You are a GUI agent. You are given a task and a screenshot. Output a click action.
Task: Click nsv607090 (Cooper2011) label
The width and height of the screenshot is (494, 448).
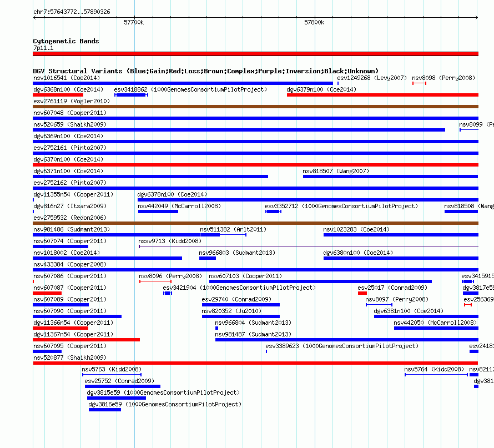pos(70,311)
